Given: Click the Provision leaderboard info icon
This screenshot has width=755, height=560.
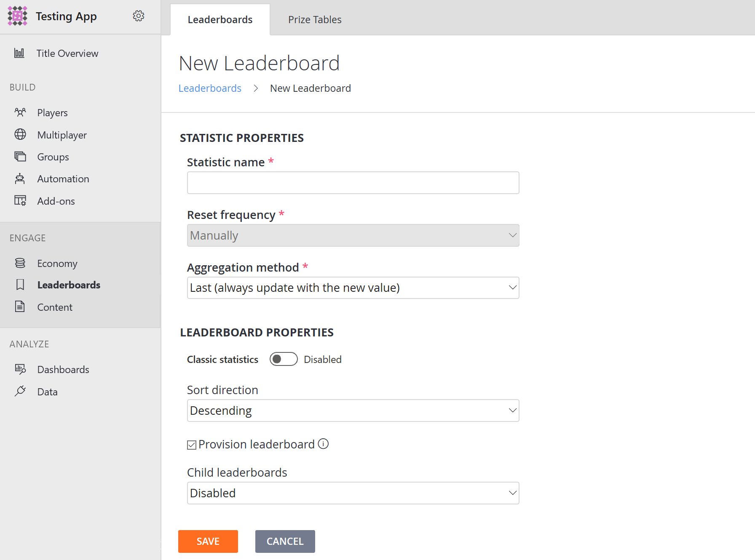Looking at the screenshot, I should click(323, 444).
